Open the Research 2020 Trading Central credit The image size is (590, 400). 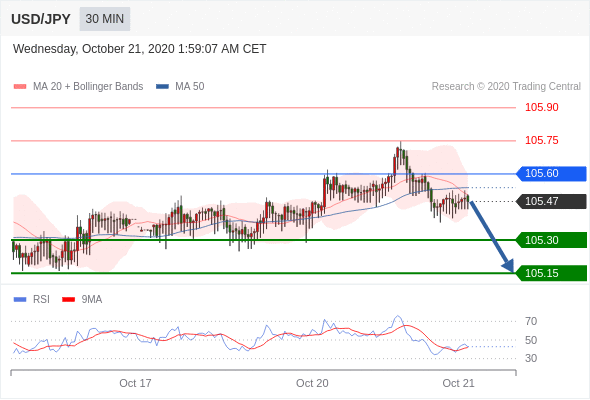[x=506, y=87]
